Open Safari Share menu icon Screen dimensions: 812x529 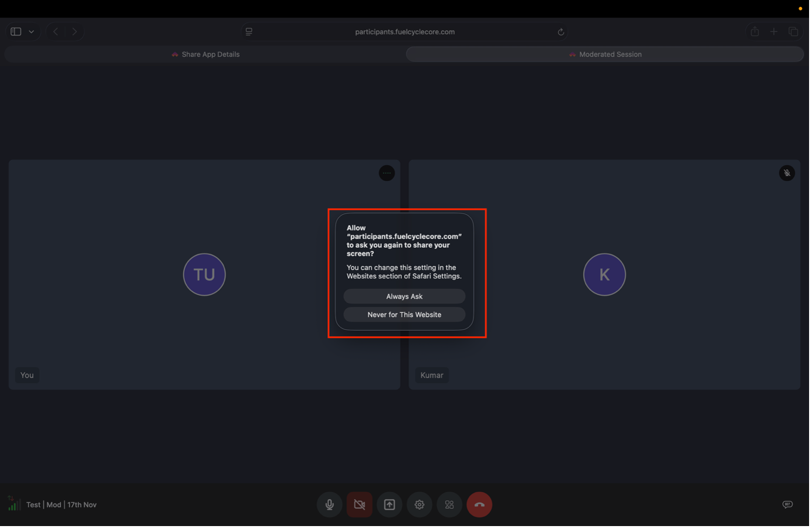coord(755,32)
